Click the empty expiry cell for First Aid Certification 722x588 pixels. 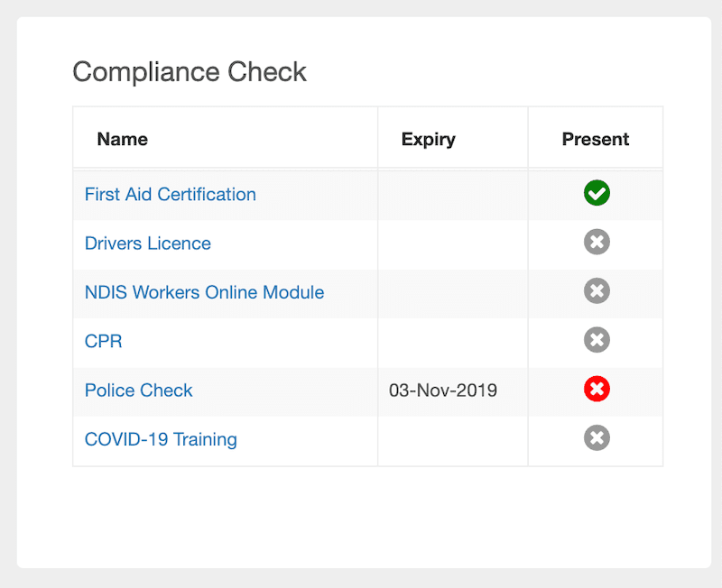[453, 194]
